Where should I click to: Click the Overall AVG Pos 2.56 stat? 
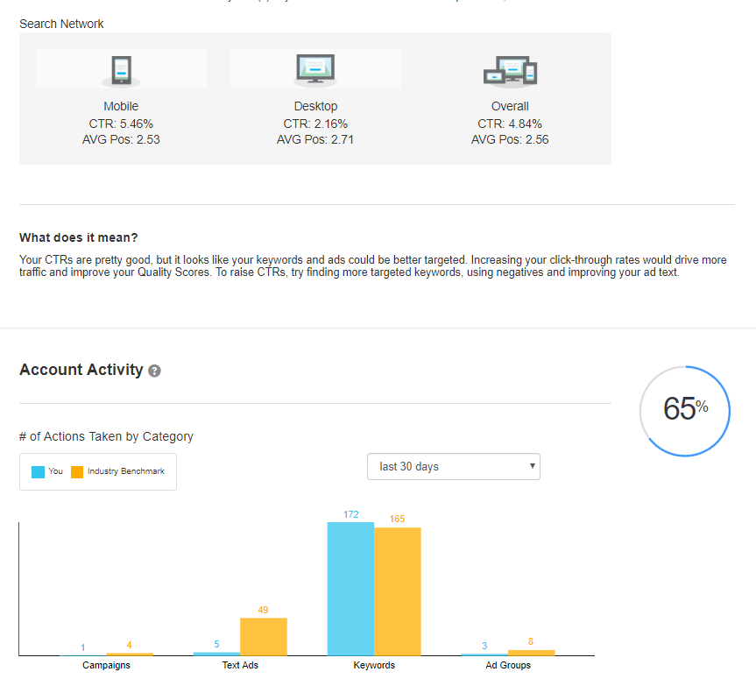pos(510,139)
